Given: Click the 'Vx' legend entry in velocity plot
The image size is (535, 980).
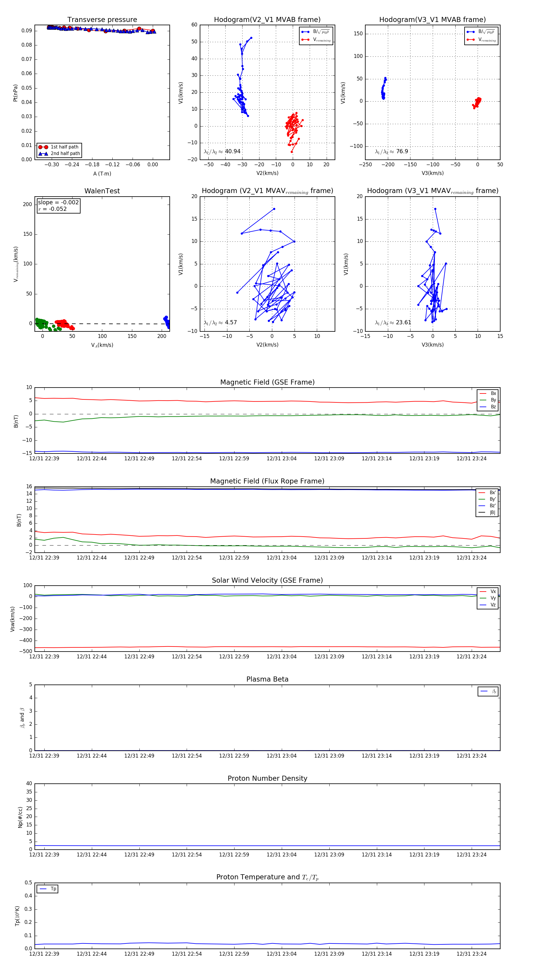Looking at the screenshot, I should click(x=488, y=592).
